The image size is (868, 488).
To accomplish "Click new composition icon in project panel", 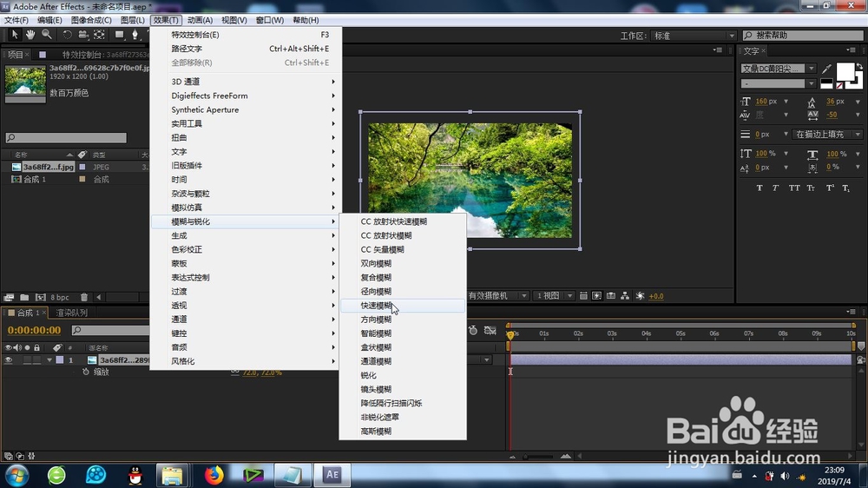I will 41,298.
